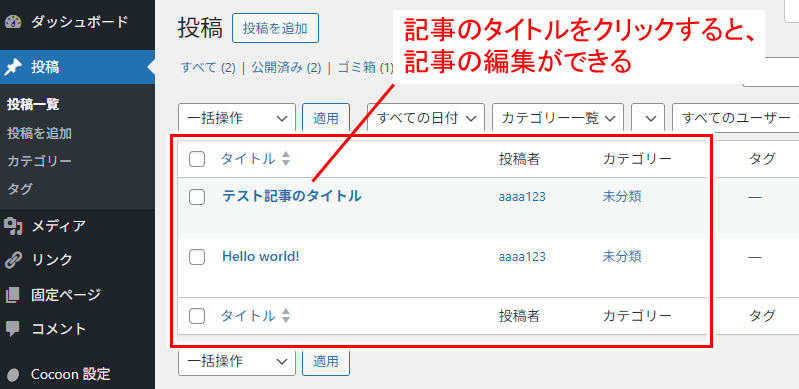Screen dimensions: 799x389
Task: Click the 投稿 page heading text
Action: click(x=200, y=29)
